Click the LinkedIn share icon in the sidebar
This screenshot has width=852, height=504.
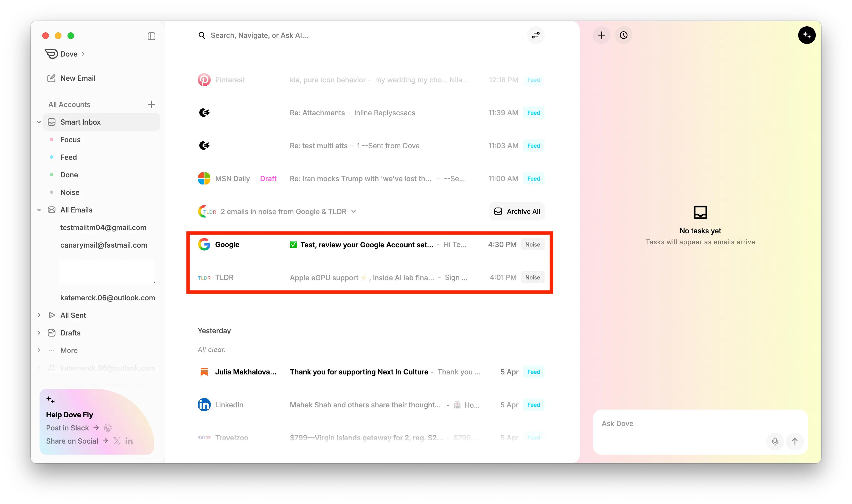[129, 441]
